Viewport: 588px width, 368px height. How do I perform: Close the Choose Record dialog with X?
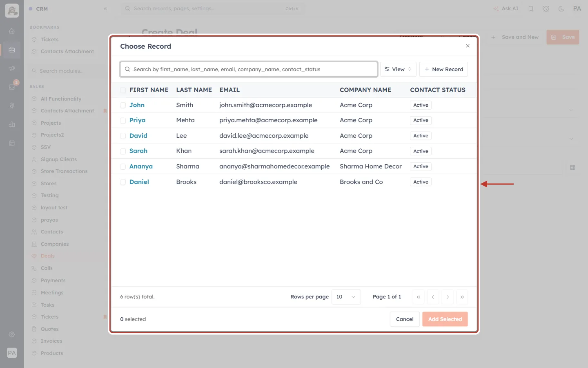click(468, 46)
